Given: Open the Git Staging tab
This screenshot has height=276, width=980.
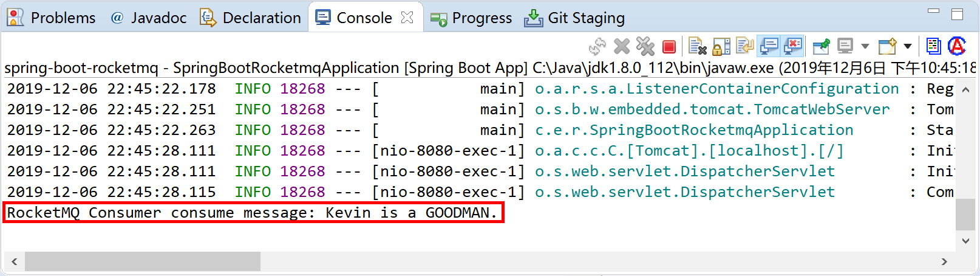Looking at the screenshot, I should point(574,18).
